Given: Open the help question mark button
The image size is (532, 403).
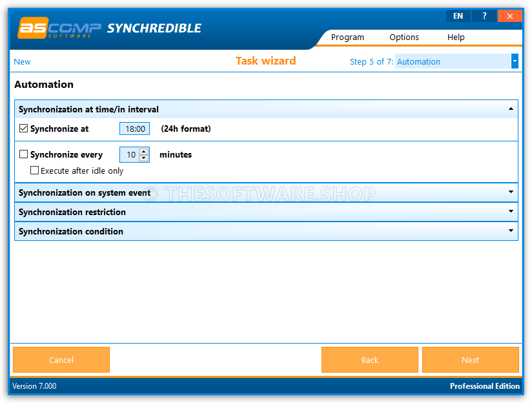Looking at the screenshot, I should (484, 16).
